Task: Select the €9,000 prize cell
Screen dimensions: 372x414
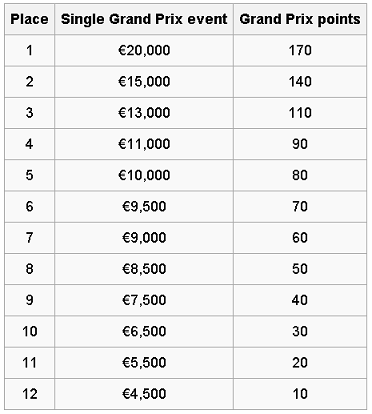Action: 144,238
